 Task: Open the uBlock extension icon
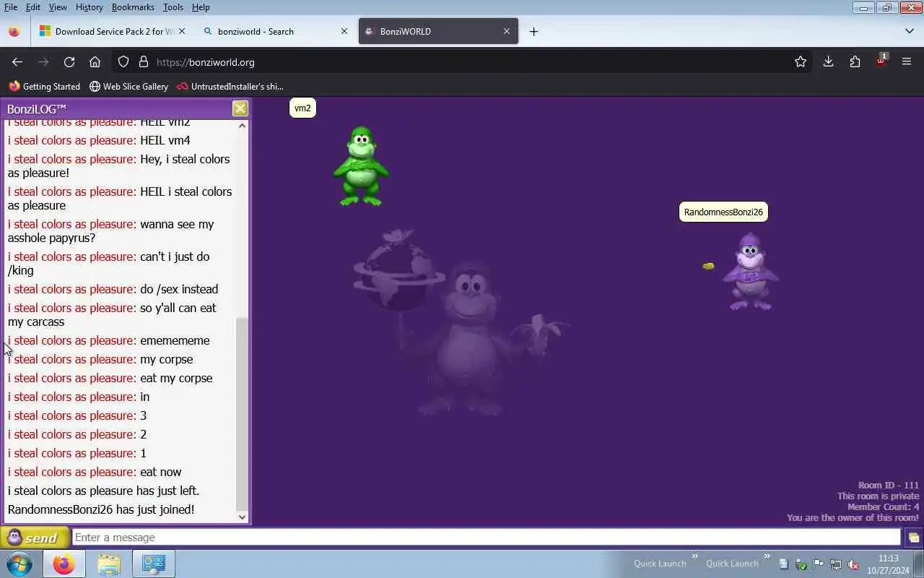pos(881,61)
